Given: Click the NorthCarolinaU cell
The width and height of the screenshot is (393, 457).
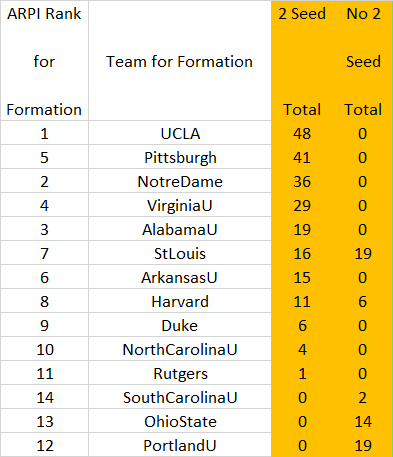Looking at the screenshot, I should point(180,349).
